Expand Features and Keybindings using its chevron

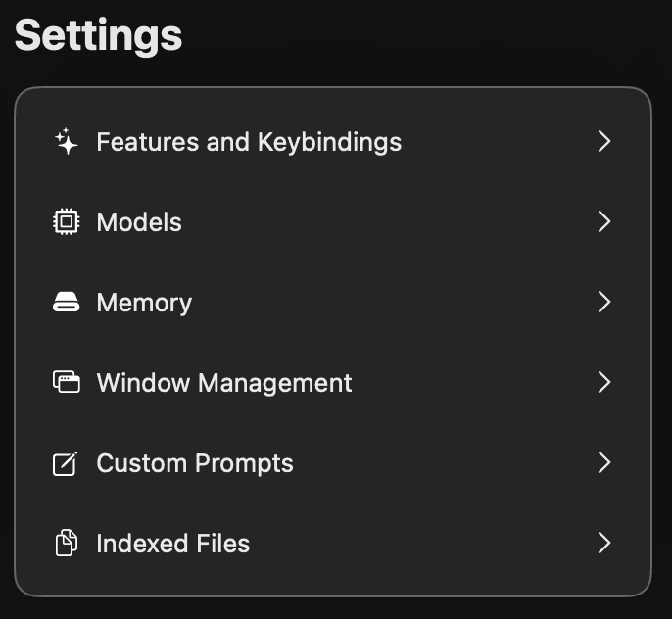(x=603, y=141)
